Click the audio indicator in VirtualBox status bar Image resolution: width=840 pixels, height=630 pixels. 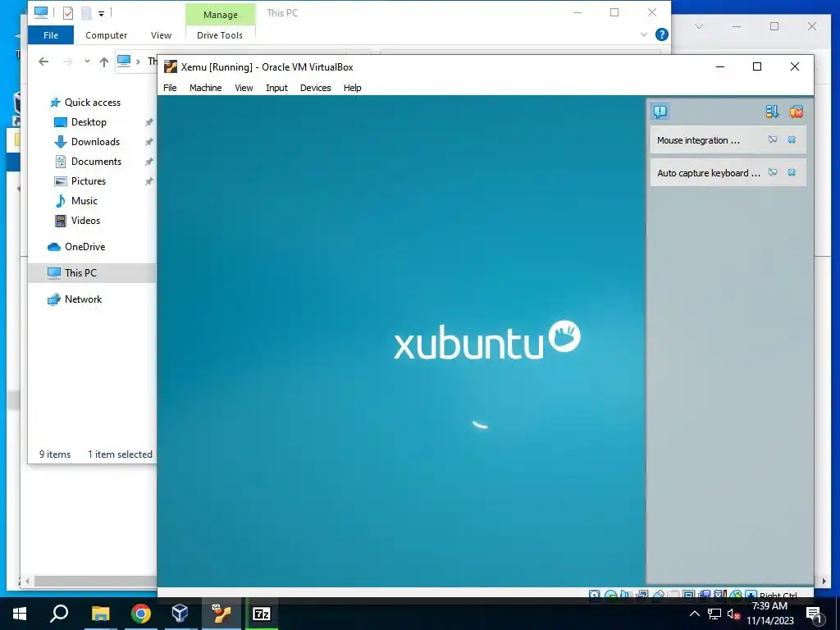625,594
